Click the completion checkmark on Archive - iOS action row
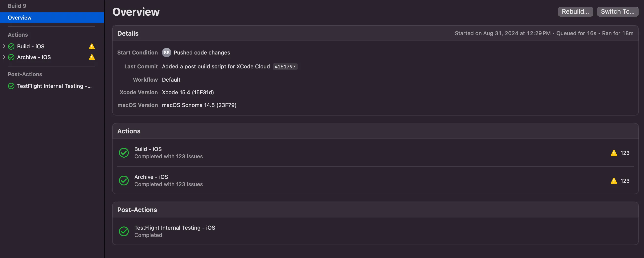Viewport: 644px width, 258px height. point(124,181)
